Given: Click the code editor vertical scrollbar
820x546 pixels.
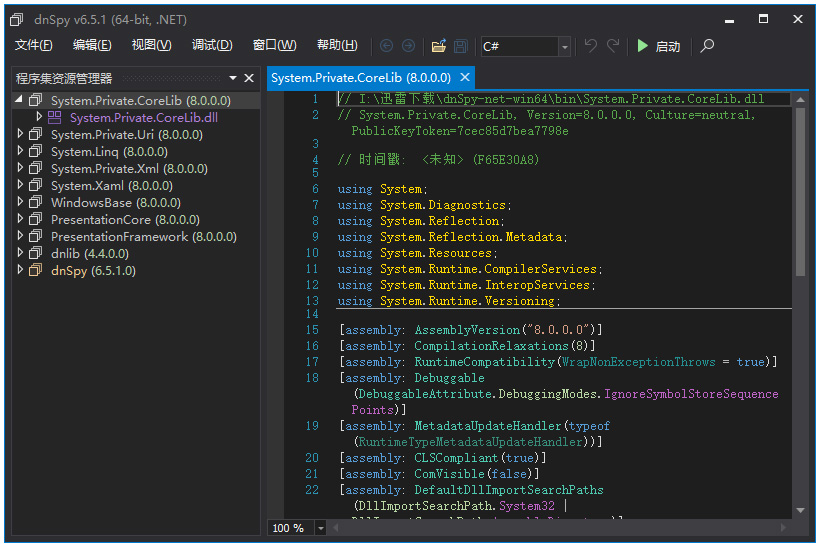Looking at the screenshot, I should pyautogui.click(x=800, y=190).
